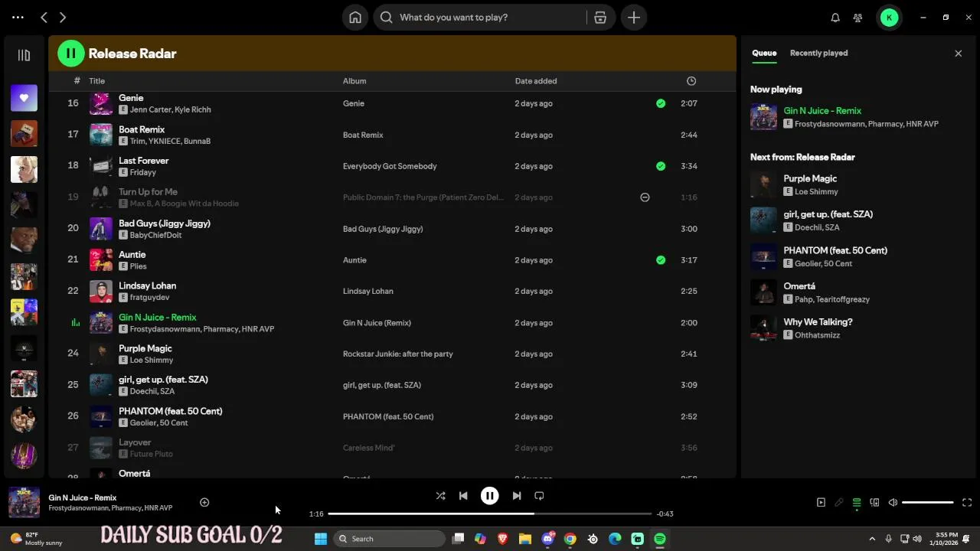Go to Spotify Home
The image size is (980, 551).
pos(355,18)
